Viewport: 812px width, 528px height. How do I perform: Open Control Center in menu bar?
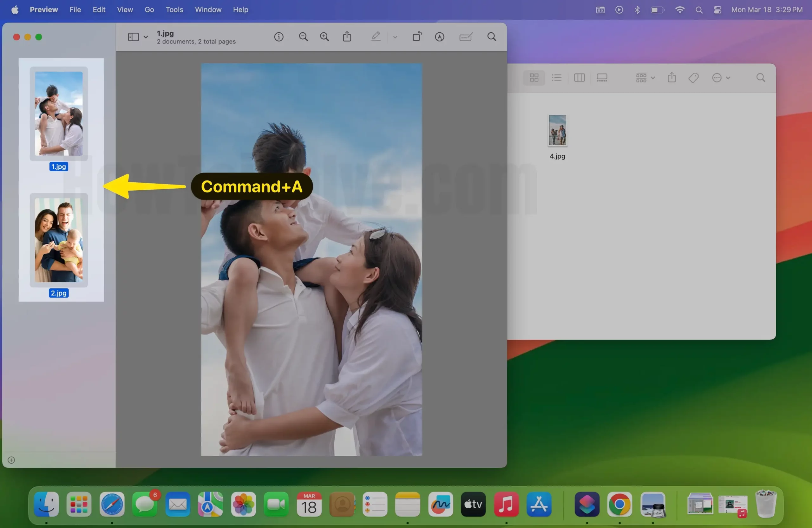[717, 10]
